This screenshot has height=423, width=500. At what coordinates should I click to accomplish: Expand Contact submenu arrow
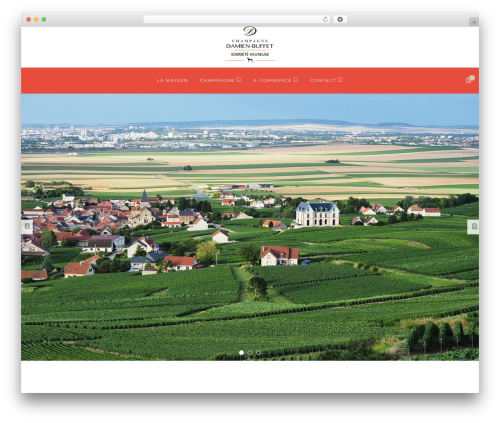coord(340,80)
